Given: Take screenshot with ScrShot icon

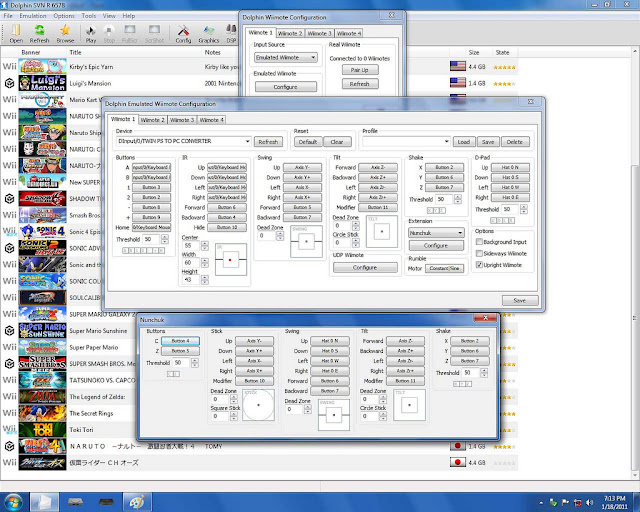Looking at the screenshot, I should pos(154,33).
